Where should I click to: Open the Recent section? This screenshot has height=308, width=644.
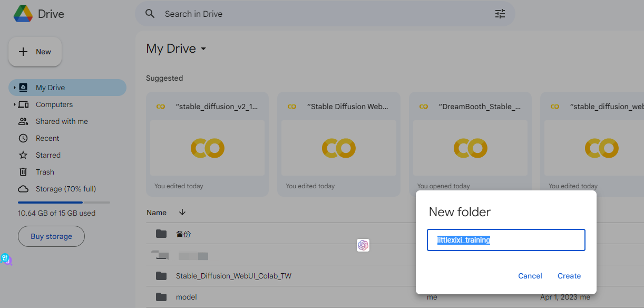(67, 138)
